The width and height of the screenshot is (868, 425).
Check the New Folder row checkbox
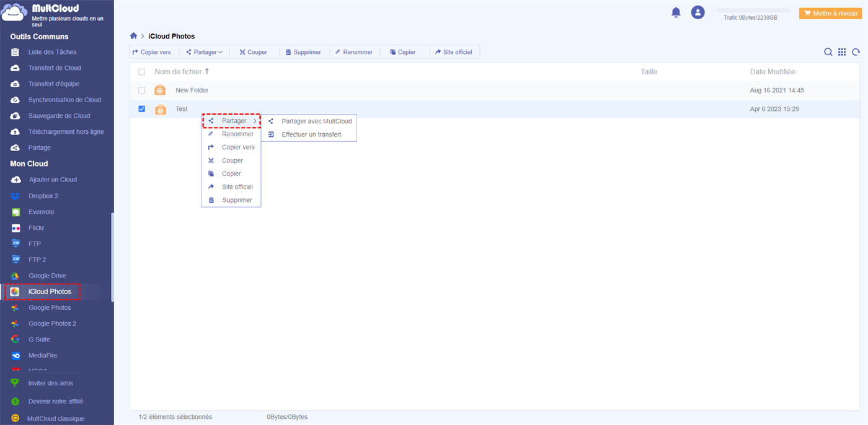(142, 90)
